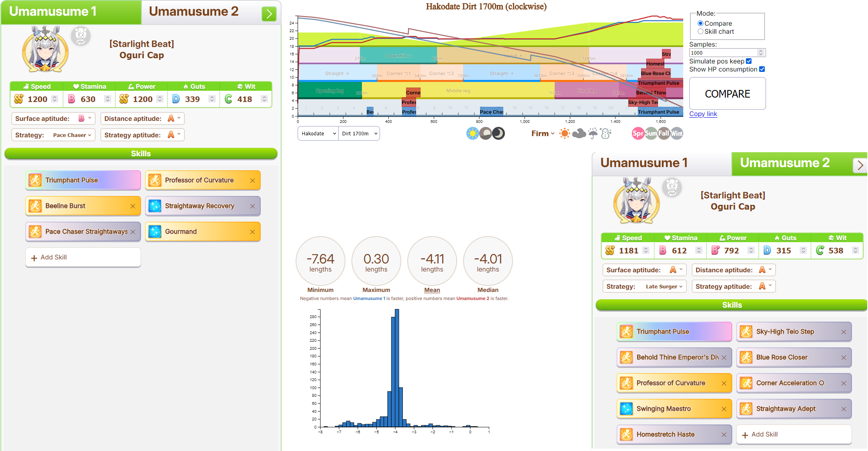Remove Straightaway Recovery skill

(252, 206)
